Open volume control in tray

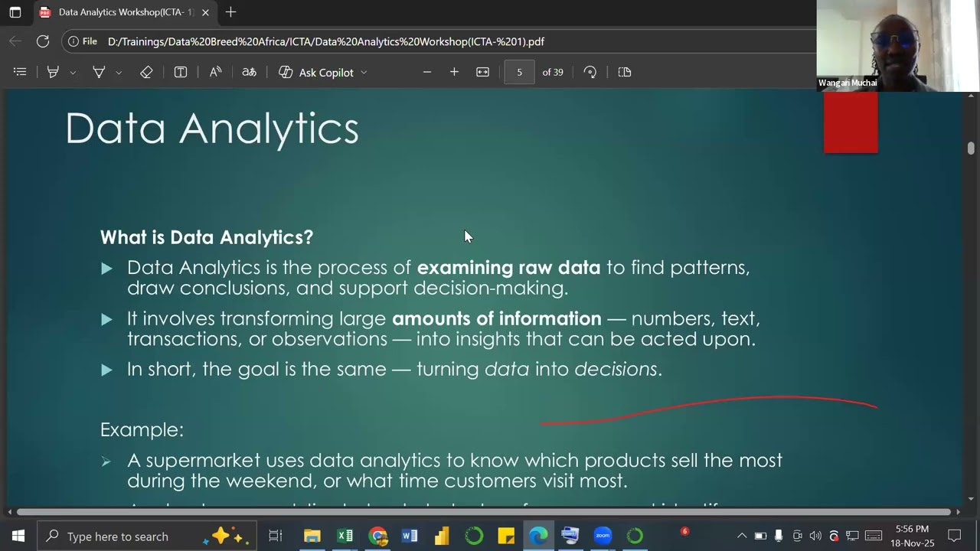(x=815, y=536)
